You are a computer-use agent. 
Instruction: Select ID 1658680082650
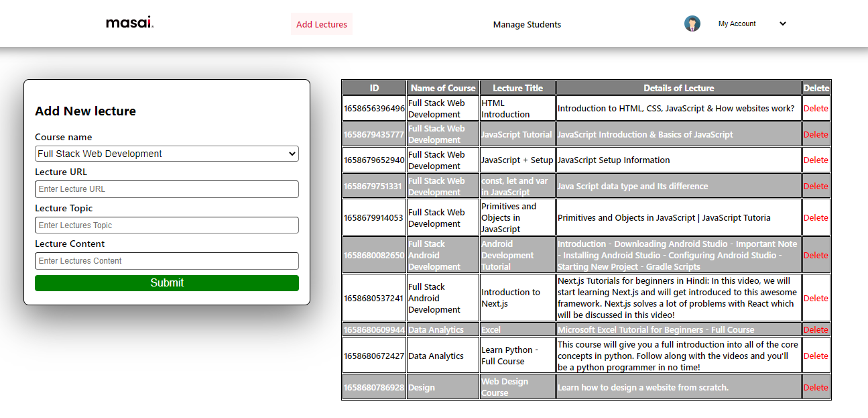(x=374, y=256)
